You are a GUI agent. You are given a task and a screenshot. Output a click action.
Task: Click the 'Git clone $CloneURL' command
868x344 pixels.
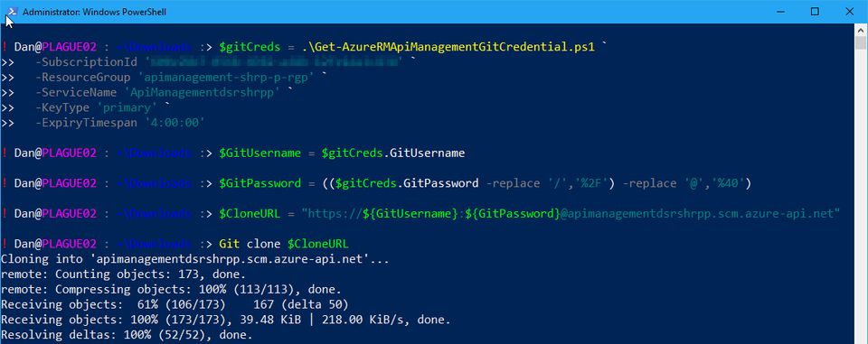pos(284,244)
